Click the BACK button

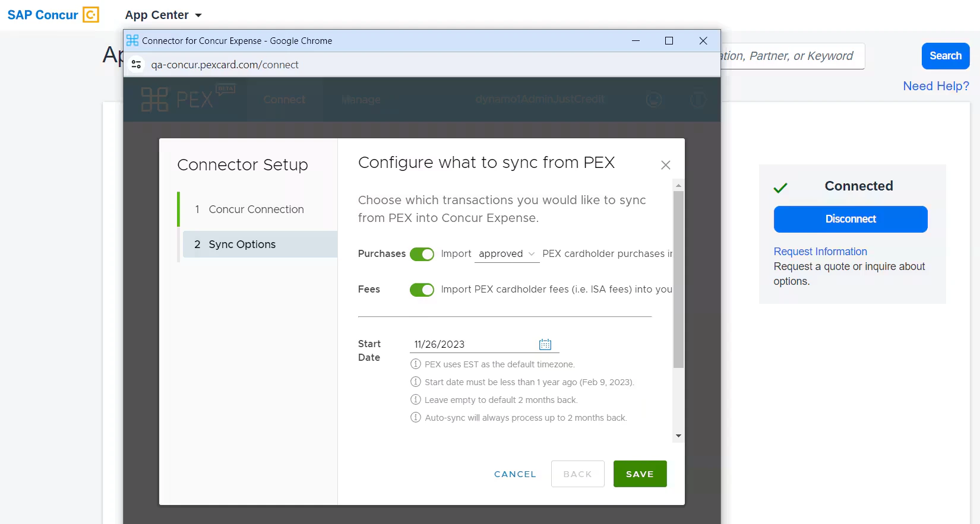coord(578,474)
